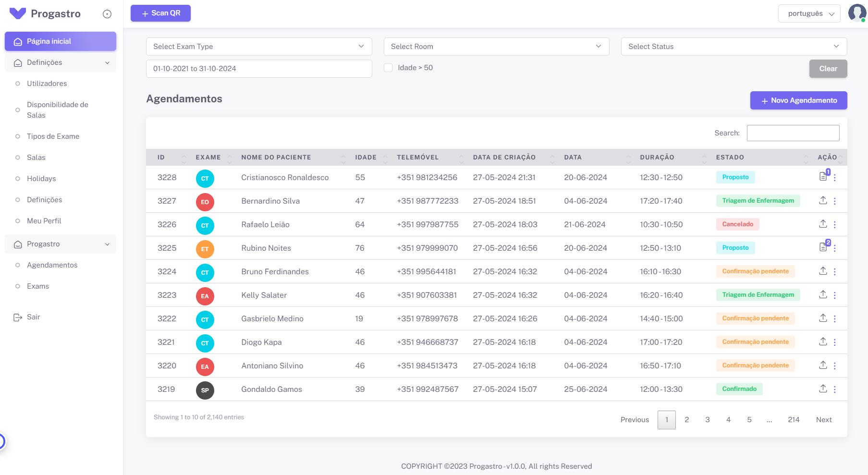Click the Clear filters button
868x475 pixels.
point(828,69)
